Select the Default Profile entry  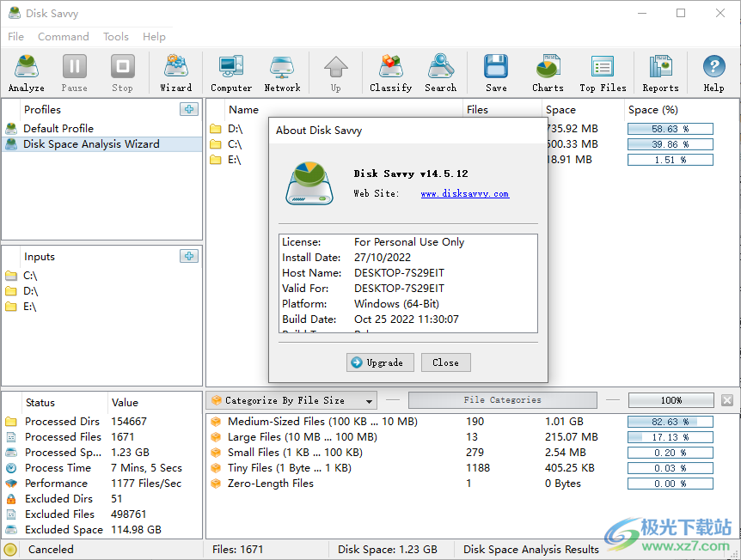pyautogui.click(x=101, y=129)
